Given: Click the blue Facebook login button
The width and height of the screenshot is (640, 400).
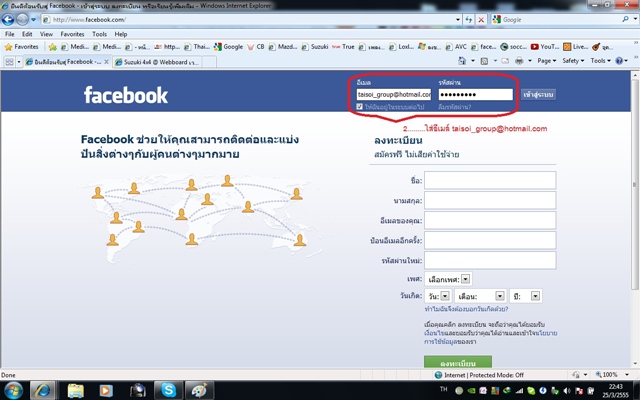Looking at the screenshot, I should pos(538,94).
